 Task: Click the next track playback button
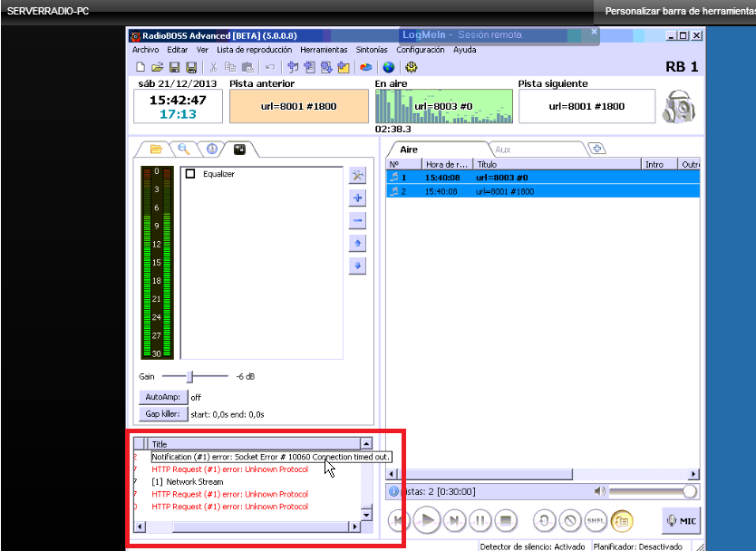pyautogui.click(x=454, y=520)
